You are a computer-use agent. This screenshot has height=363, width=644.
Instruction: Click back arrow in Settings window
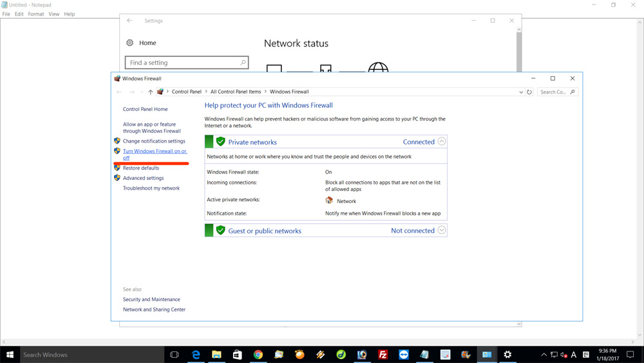pos(130,21)
